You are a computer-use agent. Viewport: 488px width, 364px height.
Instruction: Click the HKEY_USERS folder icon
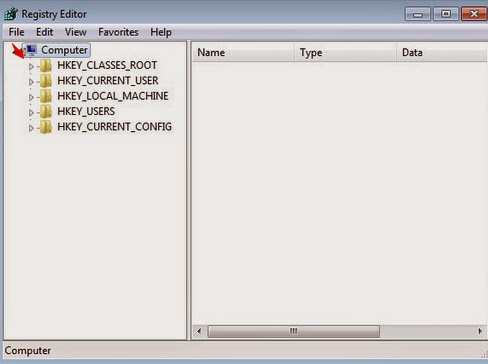pos(46,112)
